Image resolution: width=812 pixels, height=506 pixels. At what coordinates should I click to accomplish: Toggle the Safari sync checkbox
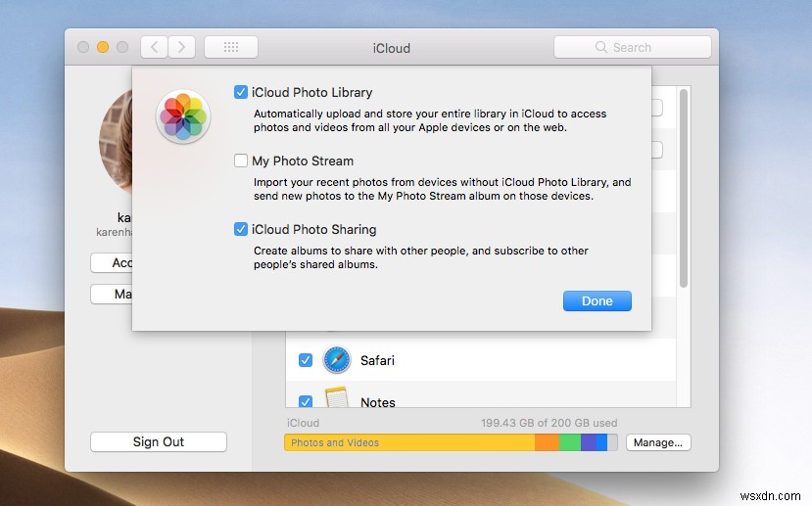pyautogui.click(x=306, y=360)
